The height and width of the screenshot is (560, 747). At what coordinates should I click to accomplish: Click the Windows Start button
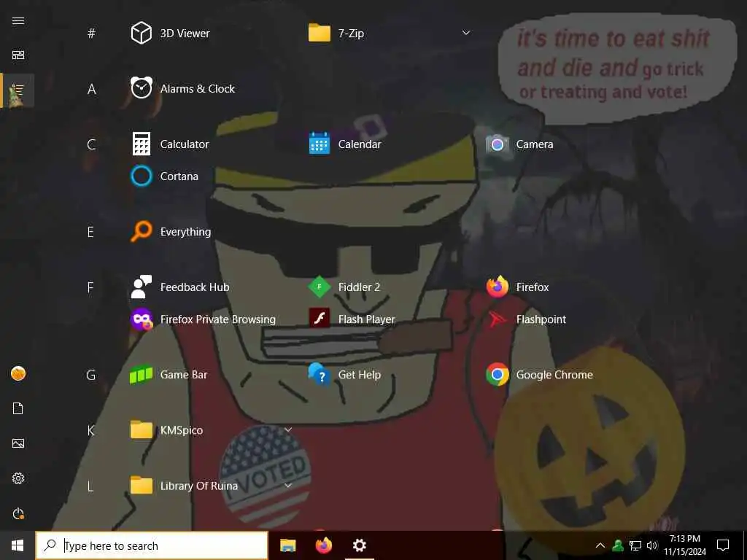tap(18, 545)
